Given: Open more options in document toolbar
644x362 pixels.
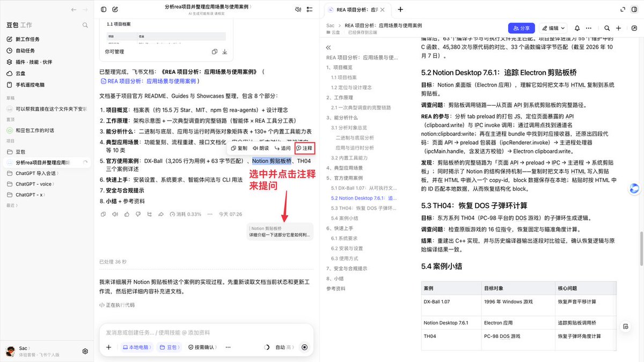Looking at the screenshot, I should pos(590,28).
